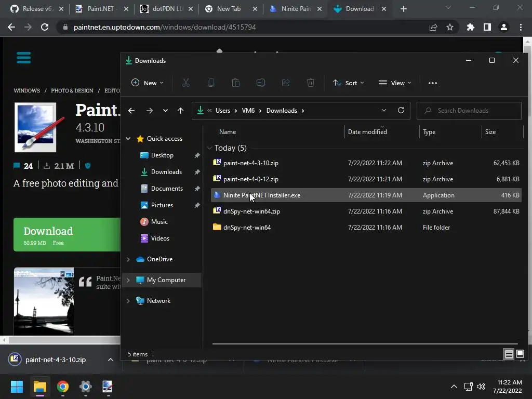This screenshot has width=532, height=399.
Task: Refresh the Downloads folder view
Action: 401,110
